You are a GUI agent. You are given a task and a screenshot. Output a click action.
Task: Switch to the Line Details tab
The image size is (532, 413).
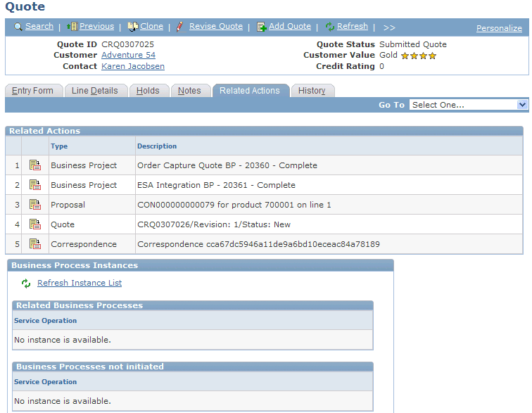point(96,91)
